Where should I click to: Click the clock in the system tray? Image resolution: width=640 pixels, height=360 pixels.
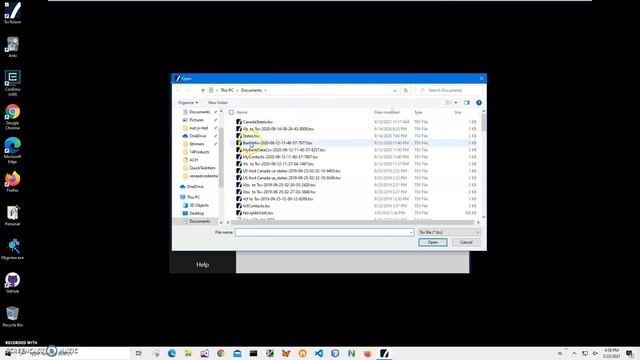611,353
